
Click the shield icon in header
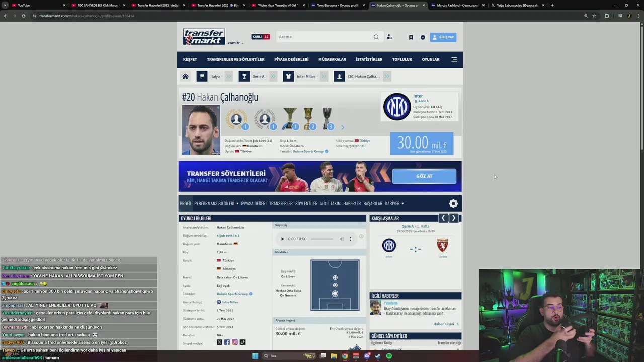tap(423, 37)
